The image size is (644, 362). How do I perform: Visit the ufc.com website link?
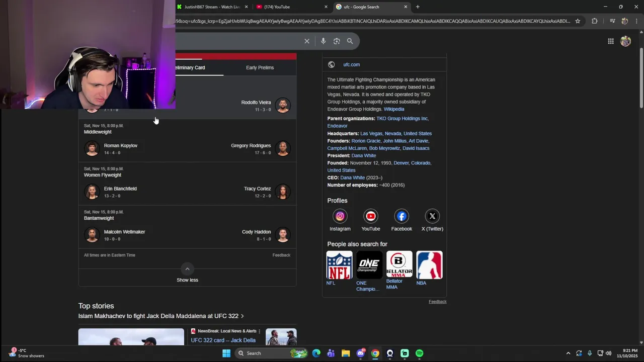(x=351, y=64)
